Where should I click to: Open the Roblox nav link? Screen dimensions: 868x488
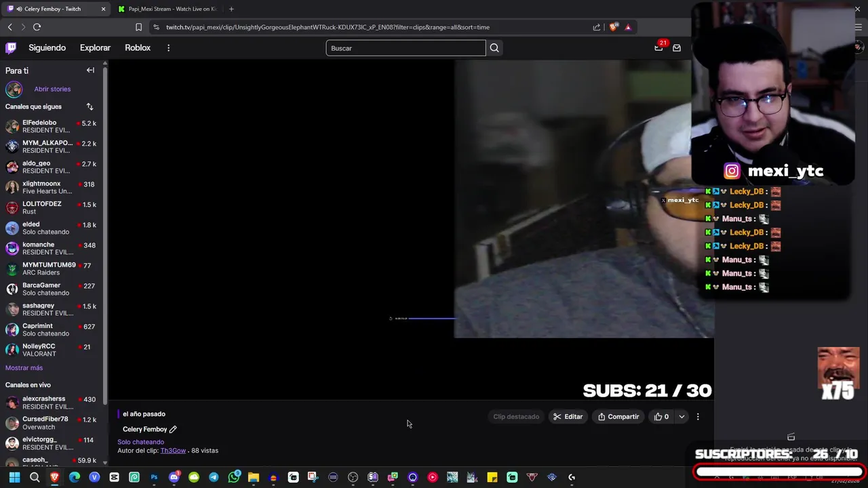pos(138,47)
